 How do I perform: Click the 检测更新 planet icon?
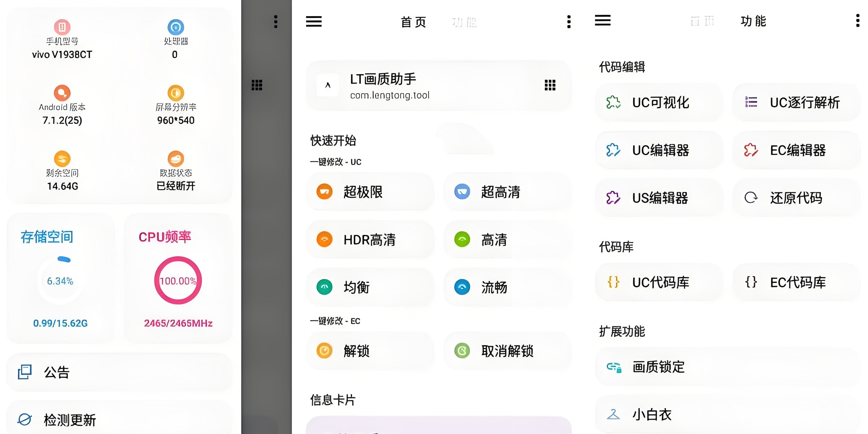(24, 419)
